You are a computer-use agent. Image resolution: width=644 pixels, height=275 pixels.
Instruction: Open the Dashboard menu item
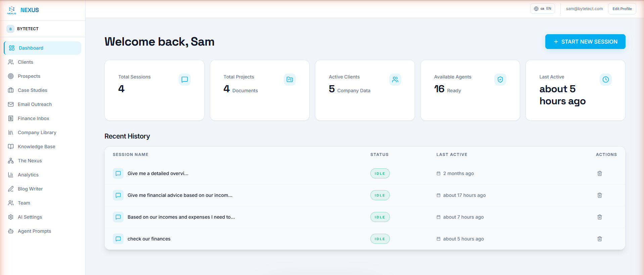(43, 48)
